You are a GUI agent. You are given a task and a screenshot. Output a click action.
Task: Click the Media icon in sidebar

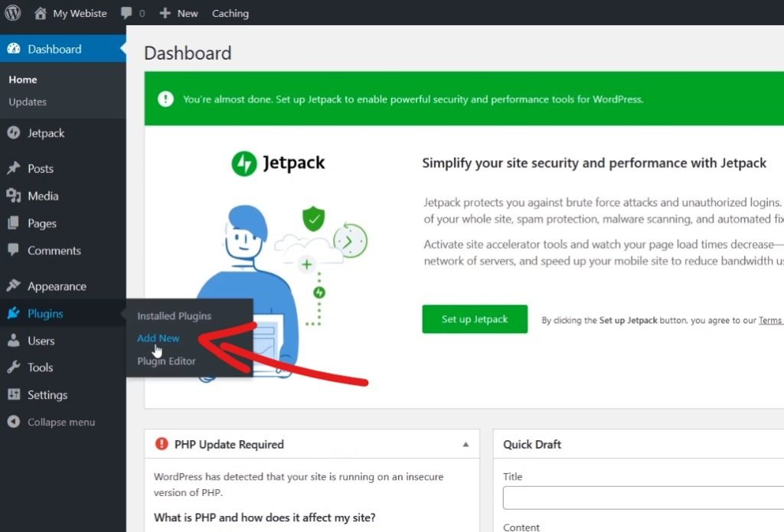14,195
